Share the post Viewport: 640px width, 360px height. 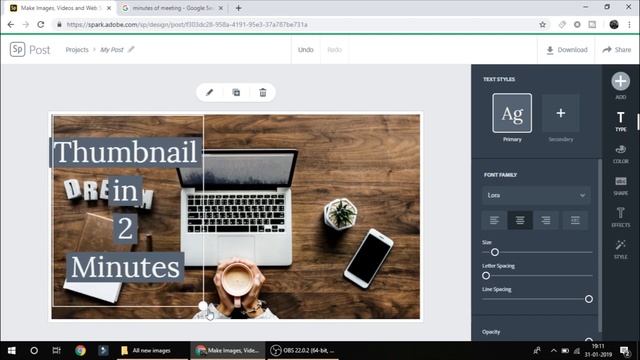[617, 49]
